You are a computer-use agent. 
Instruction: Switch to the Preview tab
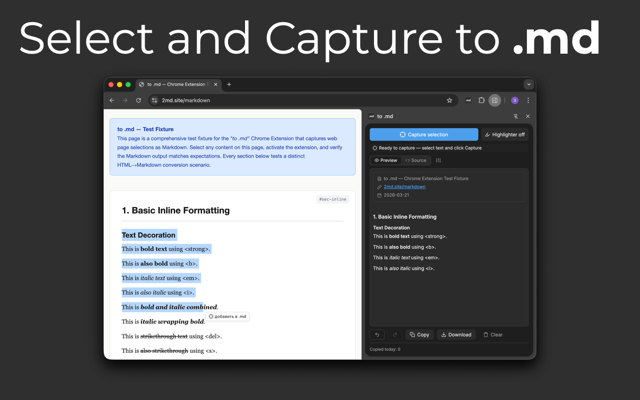[386, 160]
